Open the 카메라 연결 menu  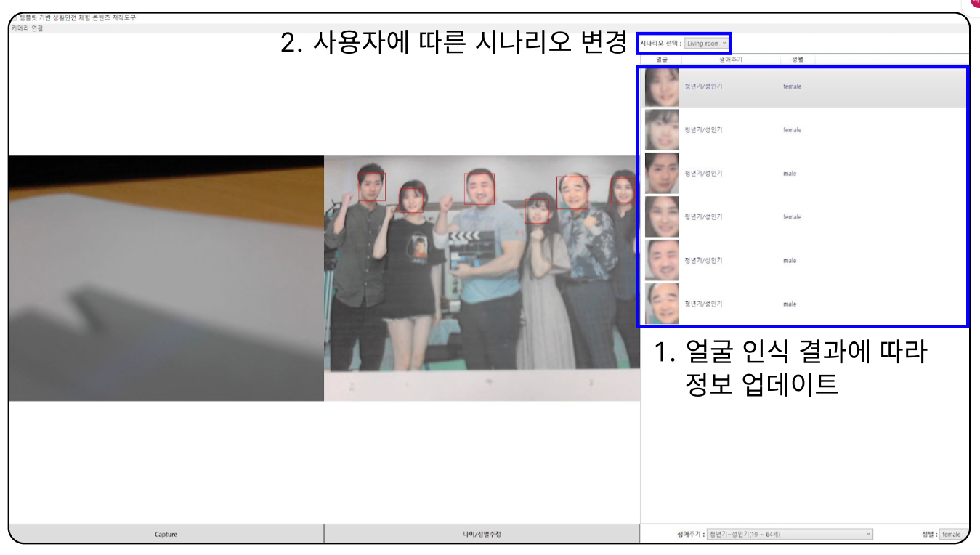[x=27, y=28]
